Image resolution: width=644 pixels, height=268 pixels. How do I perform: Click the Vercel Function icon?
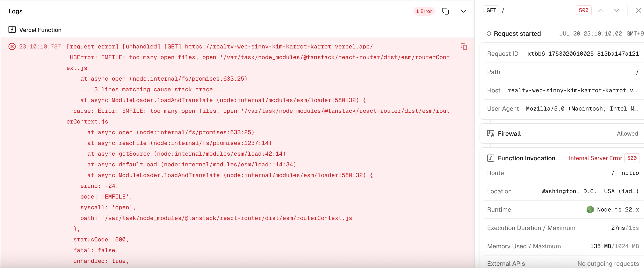(12, 30)
